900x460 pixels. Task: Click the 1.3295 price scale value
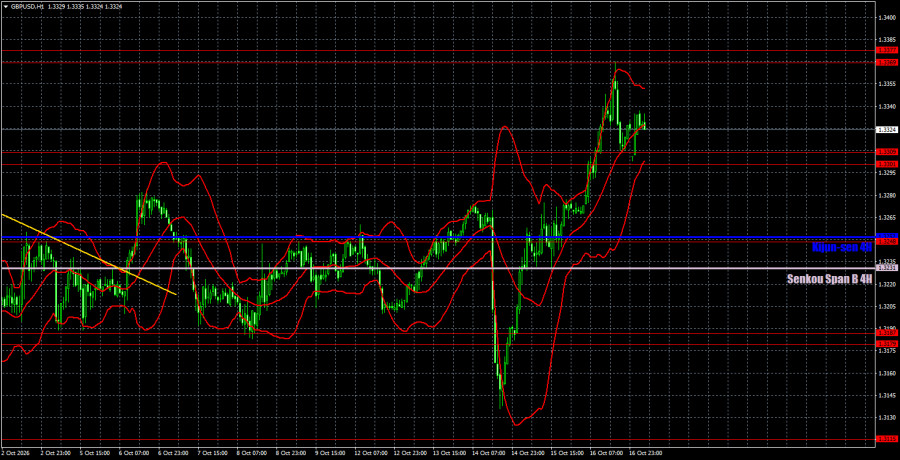(887, 173)
